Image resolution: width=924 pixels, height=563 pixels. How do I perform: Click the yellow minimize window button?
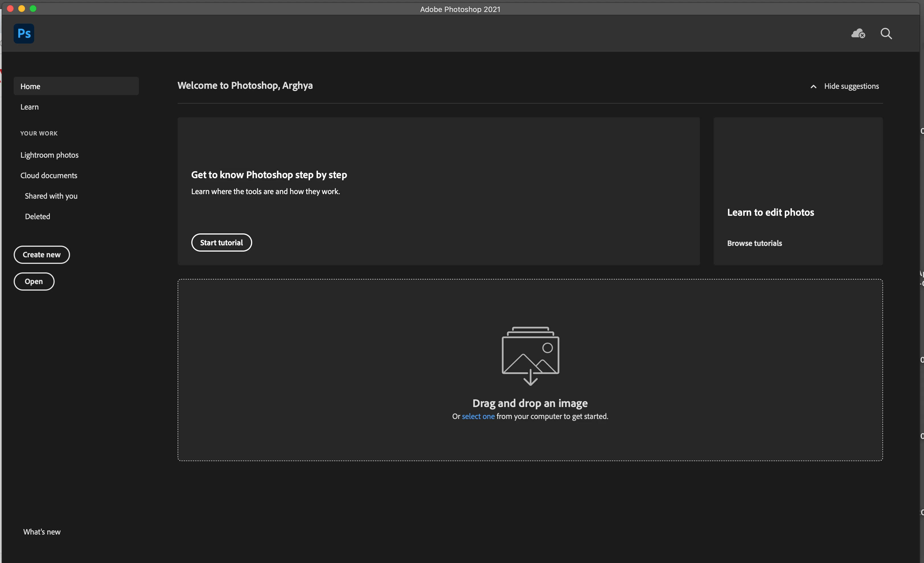pyautogui.click(x=22, y=9)
